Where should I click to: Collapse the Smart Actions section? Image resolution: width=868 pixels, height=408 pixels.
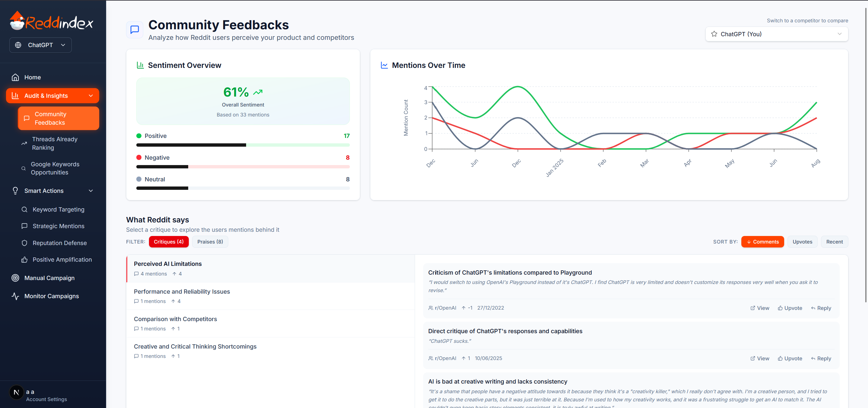(x=91, y=190)
